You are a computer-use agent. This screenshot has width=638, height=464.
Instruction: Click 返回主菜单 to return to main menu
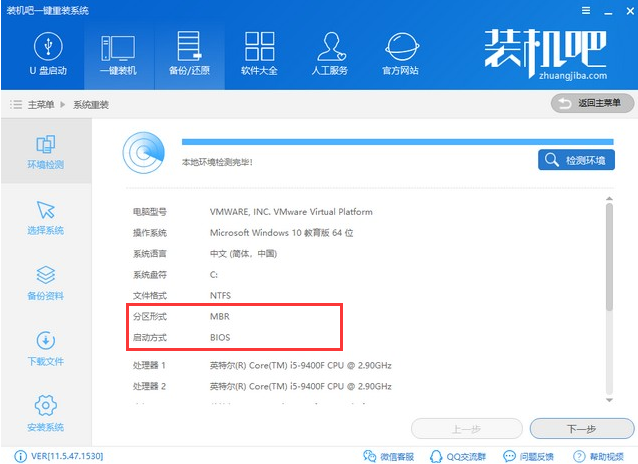(x=591, y=104)
